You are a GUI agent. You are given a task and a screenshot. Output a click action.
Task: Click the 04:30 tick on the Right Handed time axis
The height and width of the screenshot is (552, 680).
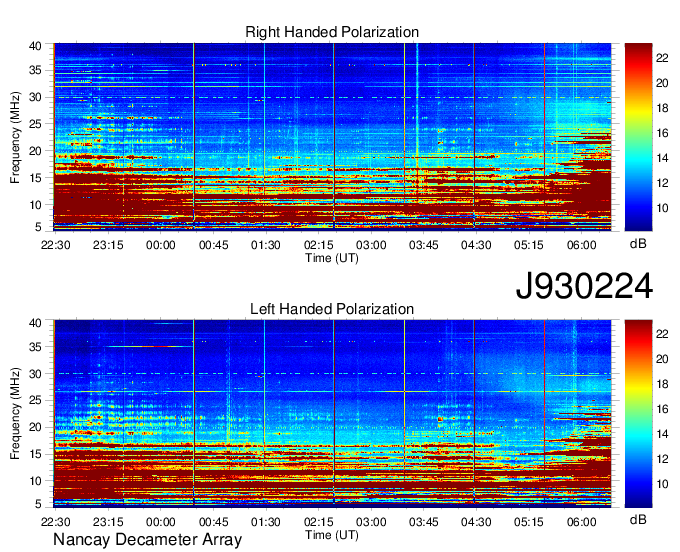[476, 245]
